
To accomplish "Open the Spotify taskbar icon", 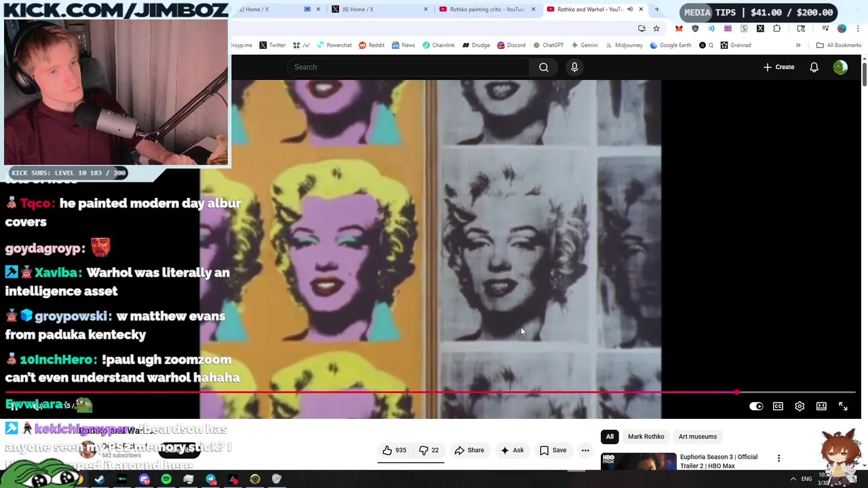I will [166, 480].
